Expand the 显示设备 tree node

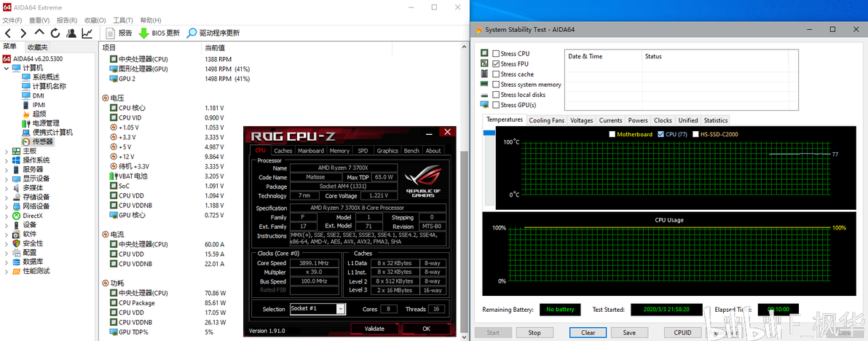point(6,179)
